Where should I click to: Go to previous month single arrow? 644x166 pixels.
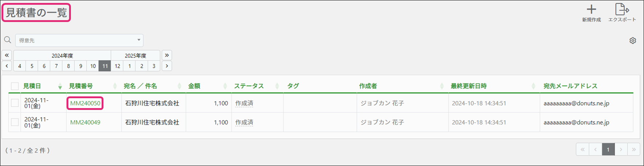(7, 66)
